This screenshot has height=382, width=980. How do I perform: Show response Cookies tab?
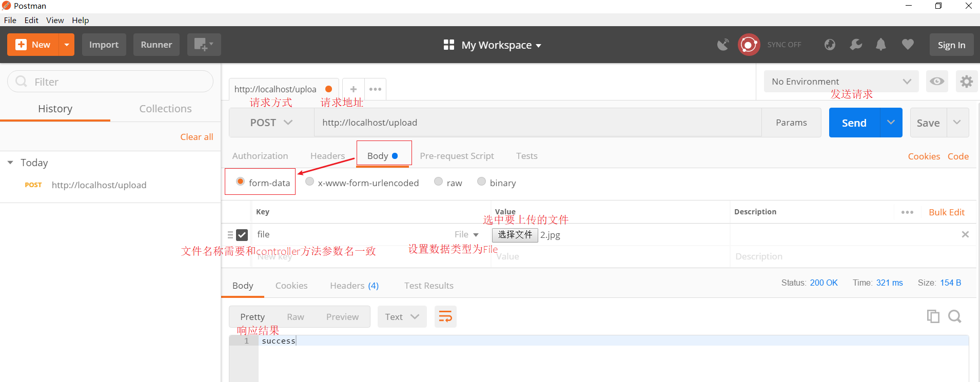[291, 286]
